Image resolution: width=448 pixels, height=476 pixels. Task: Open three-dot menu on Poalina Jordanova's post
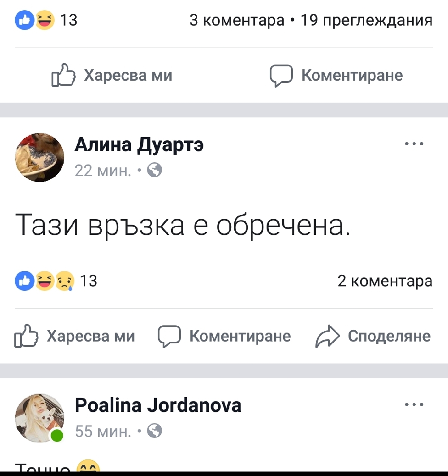tap(414, 405)
